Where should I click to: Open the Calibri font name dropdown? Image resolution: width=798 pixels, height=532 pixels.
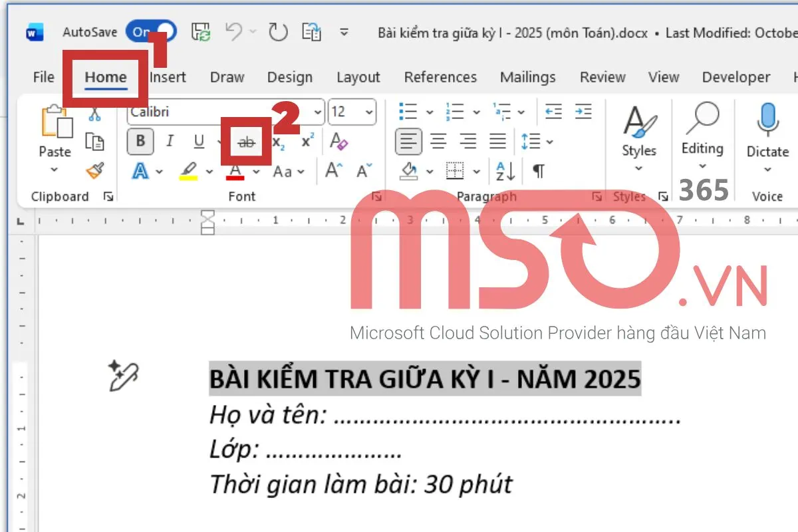coord(318,112)
